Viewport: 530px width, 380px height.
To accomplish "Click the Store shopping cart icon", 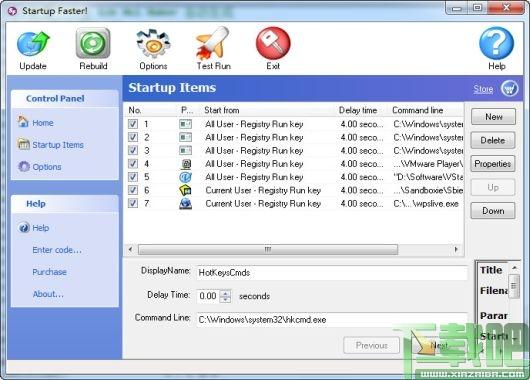I will click(509, 89).
